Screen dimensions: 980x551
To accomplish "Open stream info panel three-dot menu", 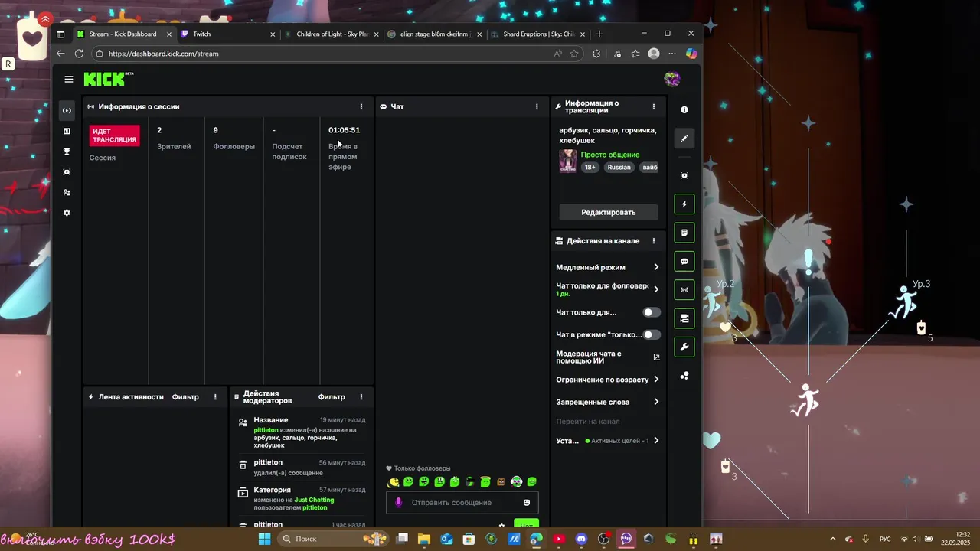I will point(653,106).
